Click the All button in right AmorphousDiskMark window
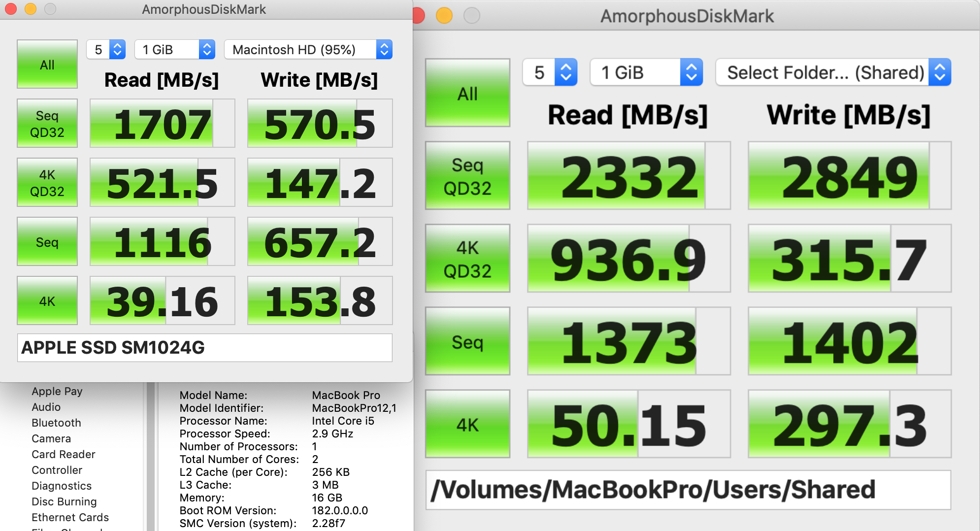Screen dimensions: 980x531 [x=467, y=93]
